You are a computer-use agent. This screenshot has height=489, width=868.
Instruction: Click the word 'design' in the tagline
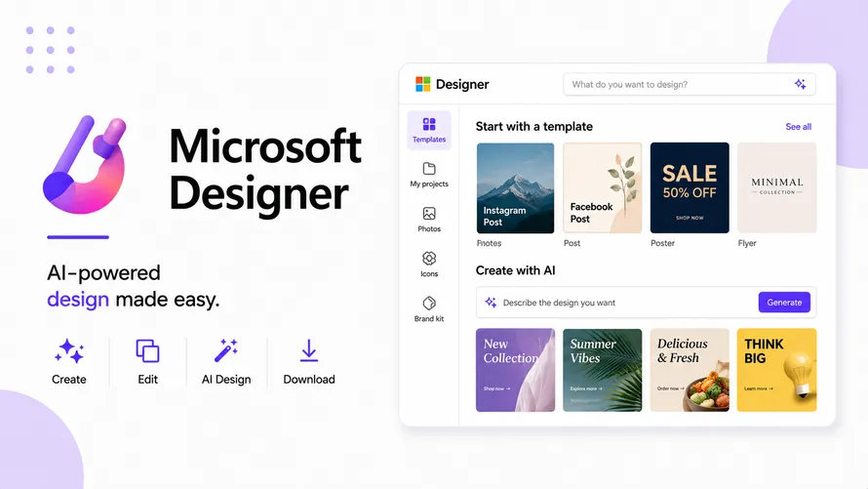pyautogui.click(x=78, y=300)
